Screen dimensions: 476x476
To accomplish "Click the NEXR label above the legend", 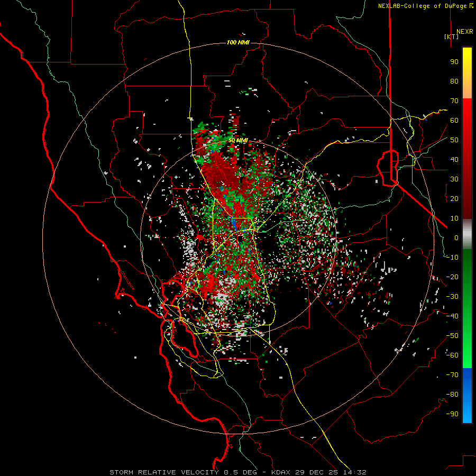I will click(x=464, y=32).
